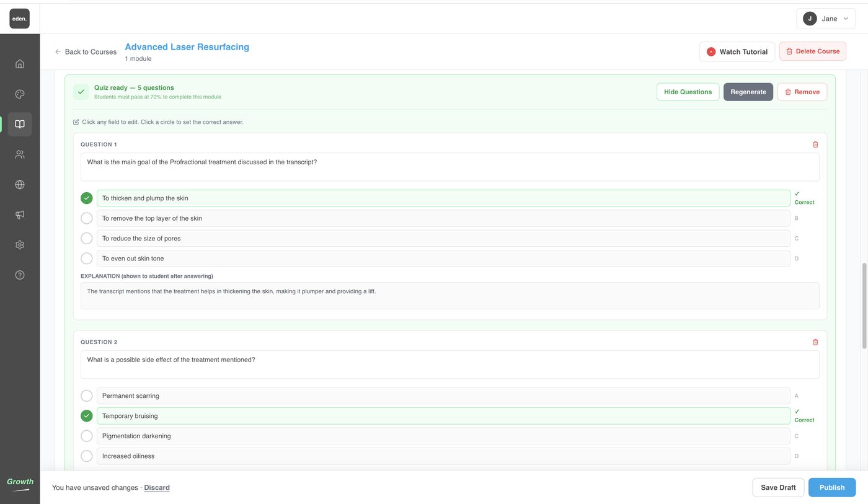
Task: Select radio for 'Temporary bruising'
Action: [87, 416]
